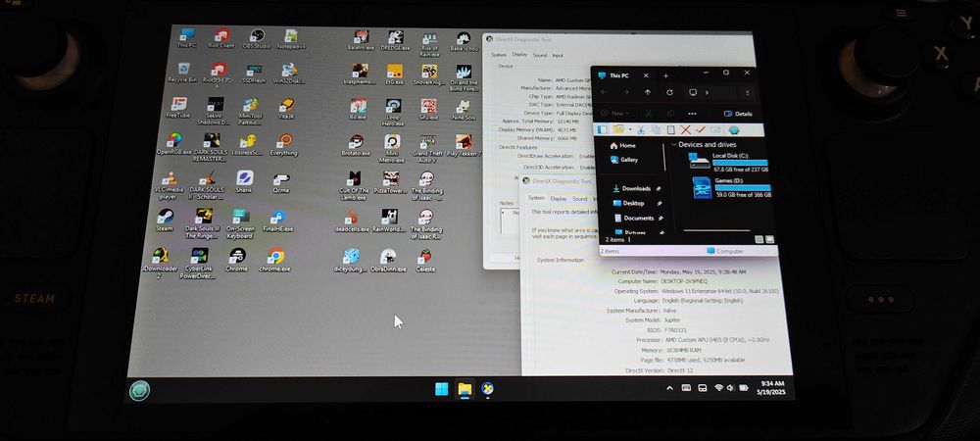Select the Cult Of The Lamb shortcut
Image resolution: width=980 pixels, height=441 pixels.
tap(354, 185)
